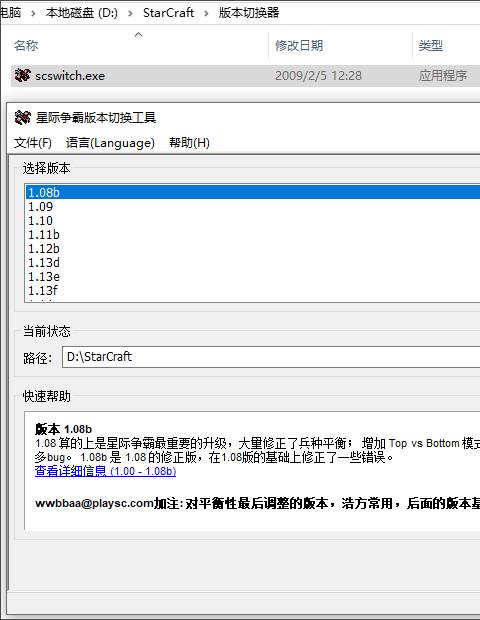
Task: Expand the chevron after 本地磁盘 (D:)
Action: (130, 13)
